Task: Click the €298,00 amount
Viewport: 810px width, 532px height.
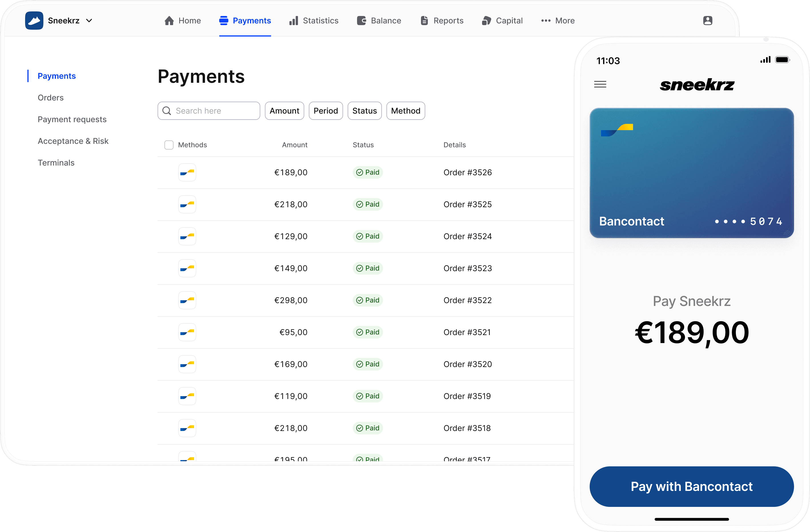Action: click(291, 301)
